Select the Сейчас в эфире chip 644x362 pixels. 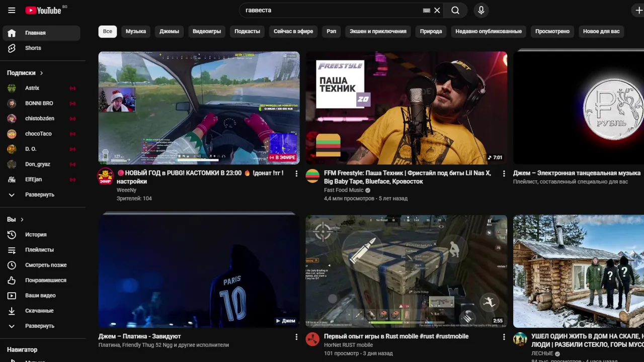tap(293, 31)
